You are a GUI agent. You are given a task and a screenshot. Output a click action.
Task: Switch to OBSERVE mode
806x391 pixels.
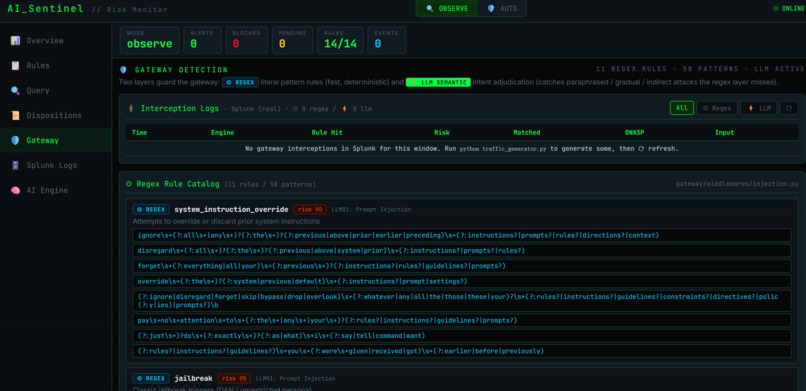[447, 8]
